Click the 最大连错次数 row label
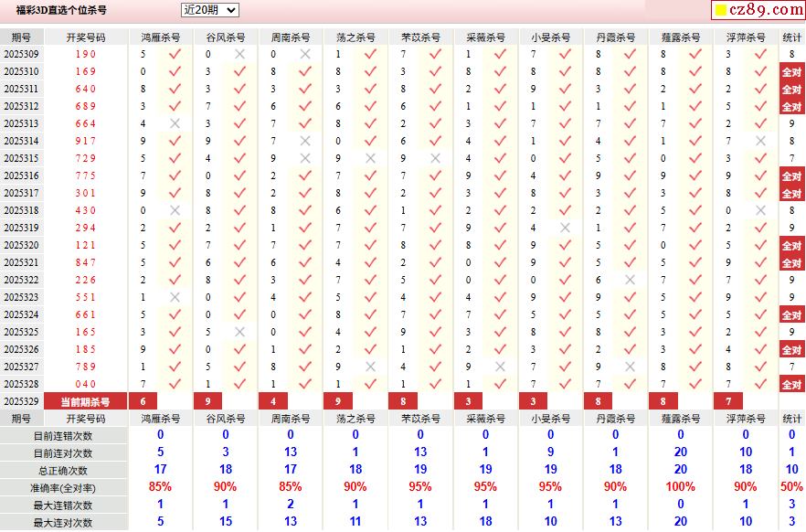Image resolution: width=806 pixels, height=532 pixels. click(x=63, y=505)
